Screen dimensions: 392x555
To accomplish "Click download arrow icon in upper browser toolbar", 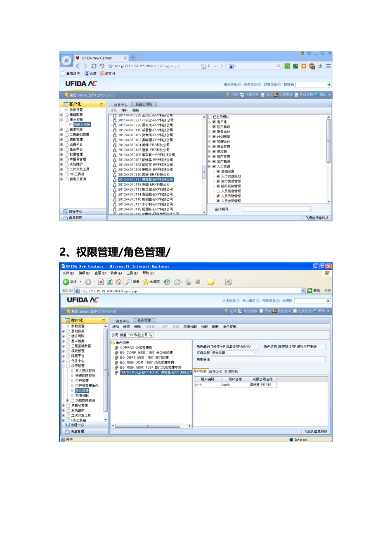I will (x=320, y=66).
